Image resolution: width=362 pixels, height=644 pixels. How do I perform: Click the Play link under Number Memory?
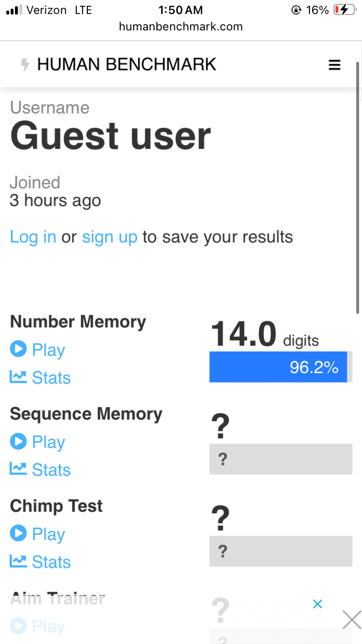click(x=48, y=350)
